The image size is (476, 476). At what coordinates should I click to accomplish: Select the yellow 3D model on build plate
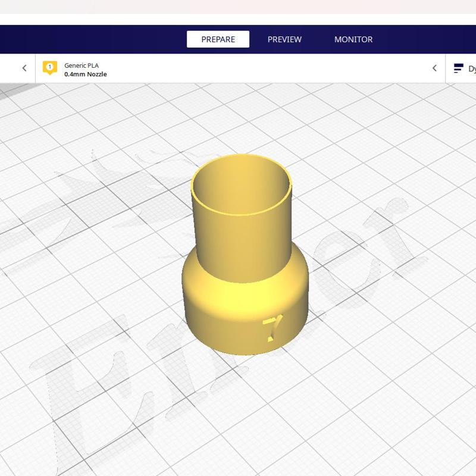pos(245,255)
